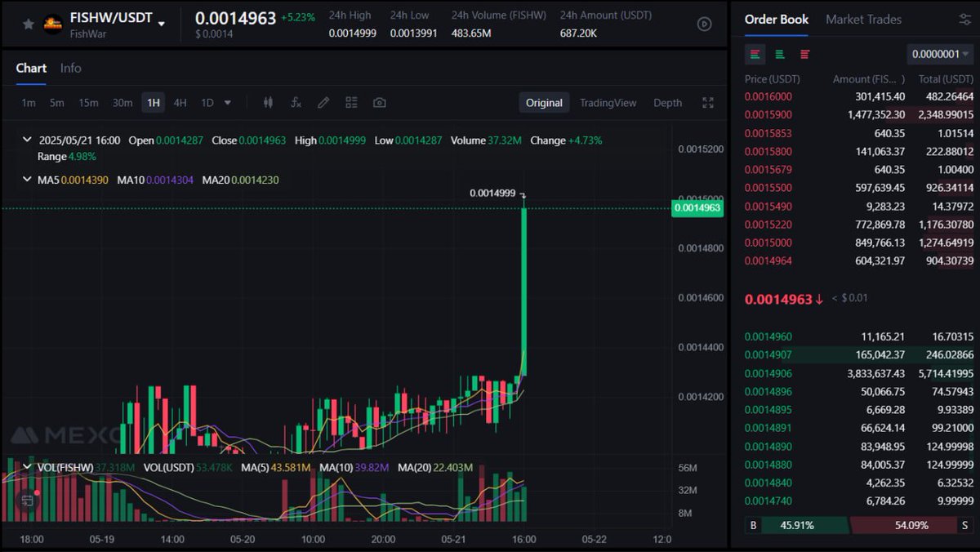
Task: Select bid price 0.0014891
Action: (768, 428)
